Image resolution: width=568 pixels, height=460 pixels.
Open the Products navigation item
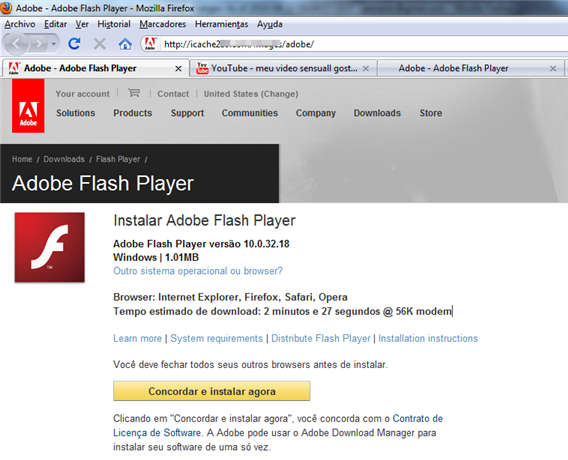[x=133, y=113]
